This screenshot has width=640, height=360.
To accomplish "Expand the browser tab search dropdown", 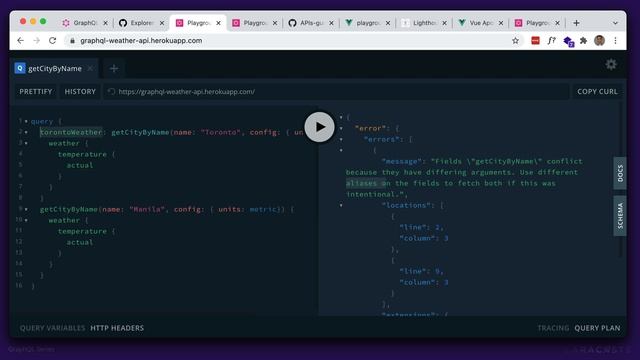I will tap(615, 23).
